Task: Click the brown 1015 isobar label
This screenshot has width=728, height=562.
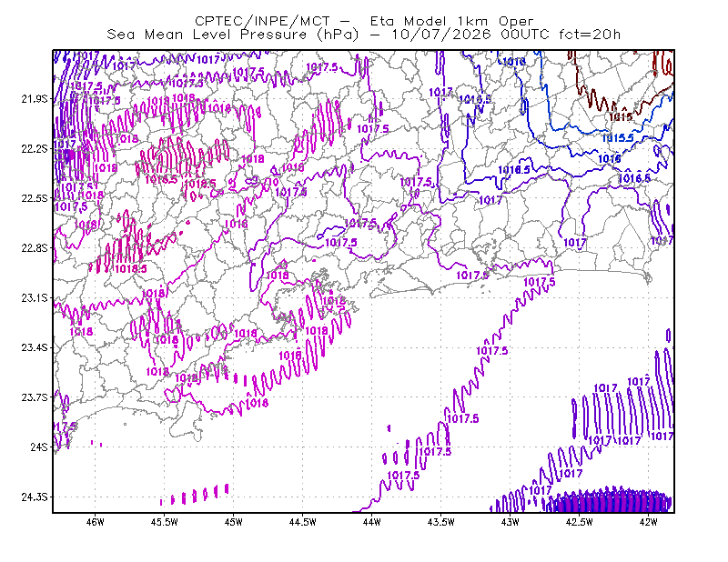Action: tap(621, 117)
